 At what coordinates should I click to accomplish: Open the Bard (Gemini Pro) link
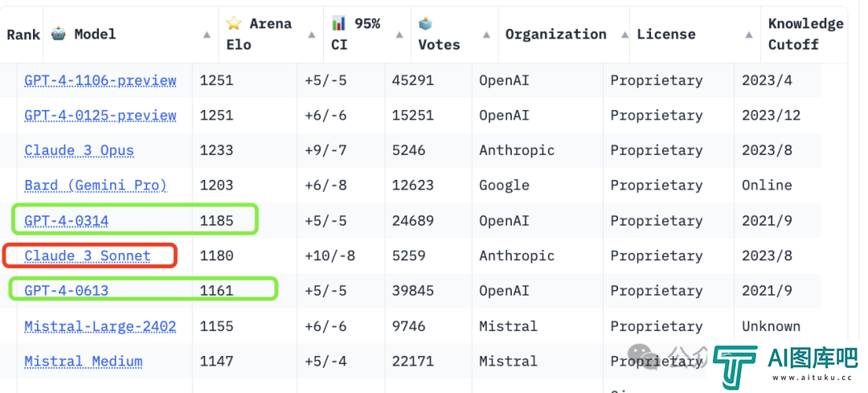coord(96,186)
